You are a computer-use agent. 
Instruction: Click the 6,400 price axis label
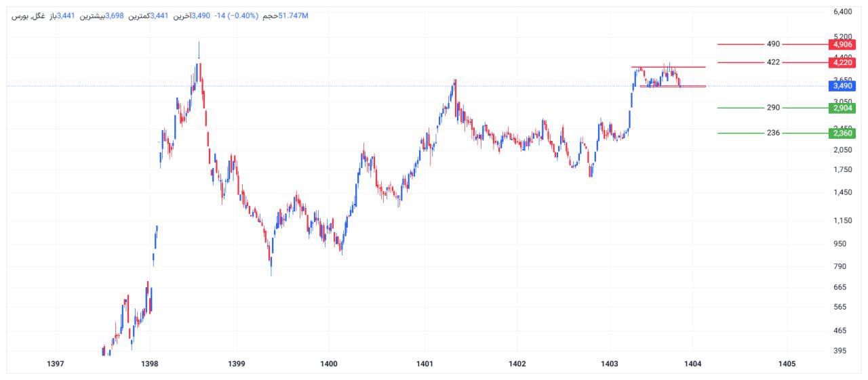click(x=842, y=12)
